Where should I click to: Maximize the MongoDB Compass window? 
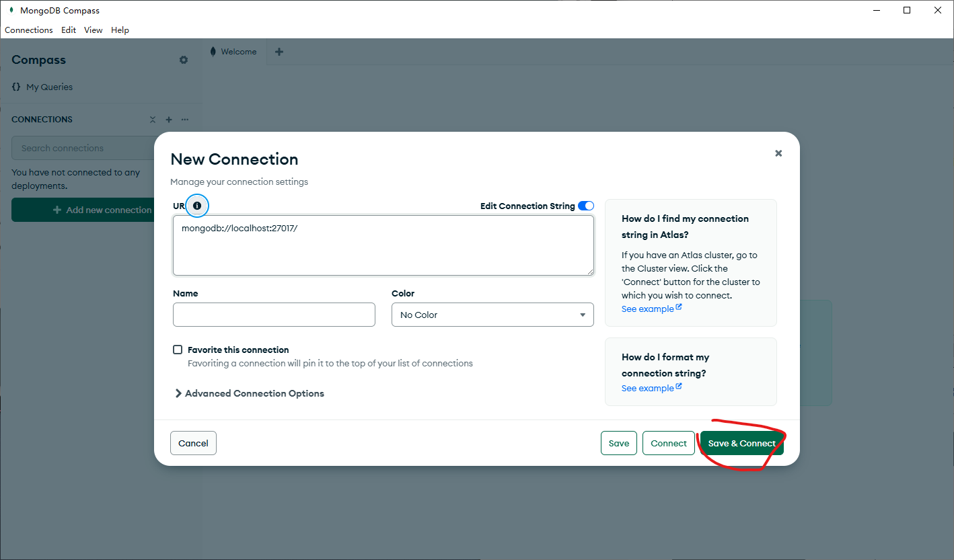[907, 10]
